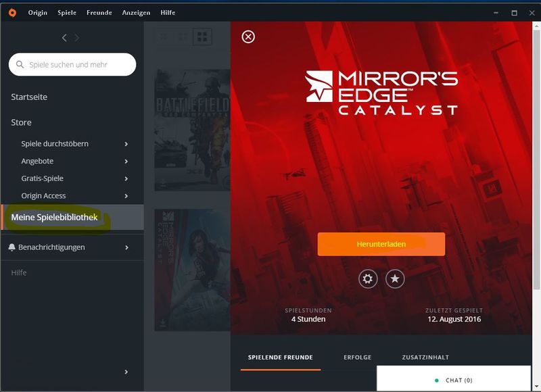
Task: Expand the Spiele durchstöbern submenu arrow
Action: point(126,144)
